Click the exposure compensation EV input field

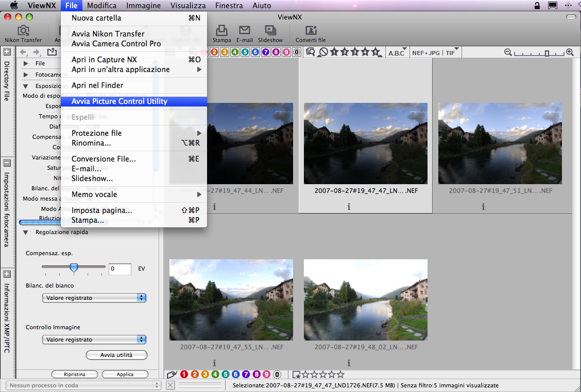pos(119,269)
